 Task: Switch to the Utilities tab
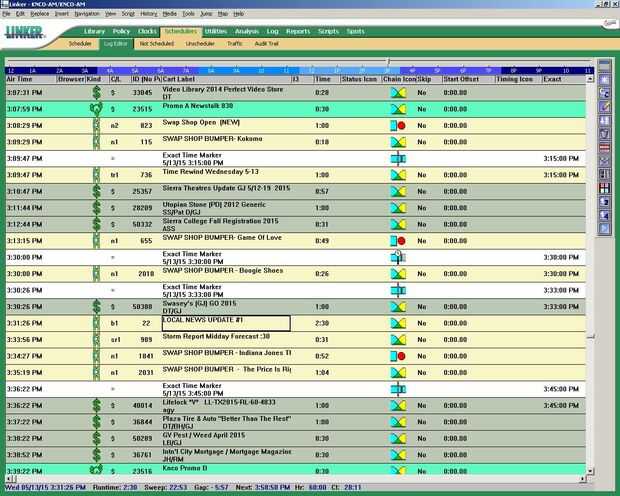point(216,31)
